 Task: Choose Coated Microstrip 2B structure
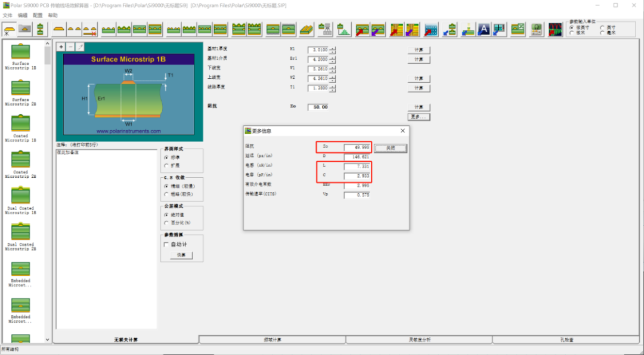pyautogui.click(x=20, y=165)
